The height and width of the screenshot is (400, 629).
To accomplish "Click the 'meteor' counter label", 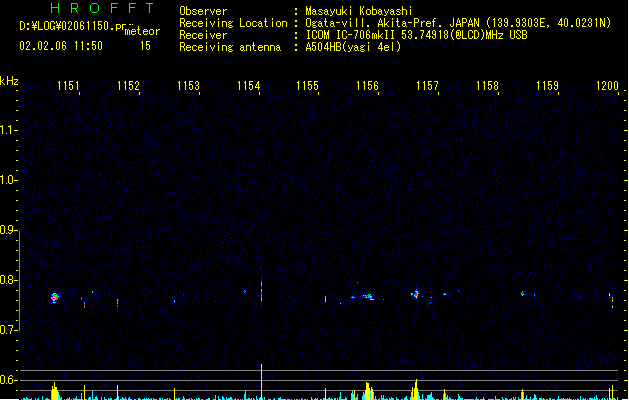I will 142,31.
